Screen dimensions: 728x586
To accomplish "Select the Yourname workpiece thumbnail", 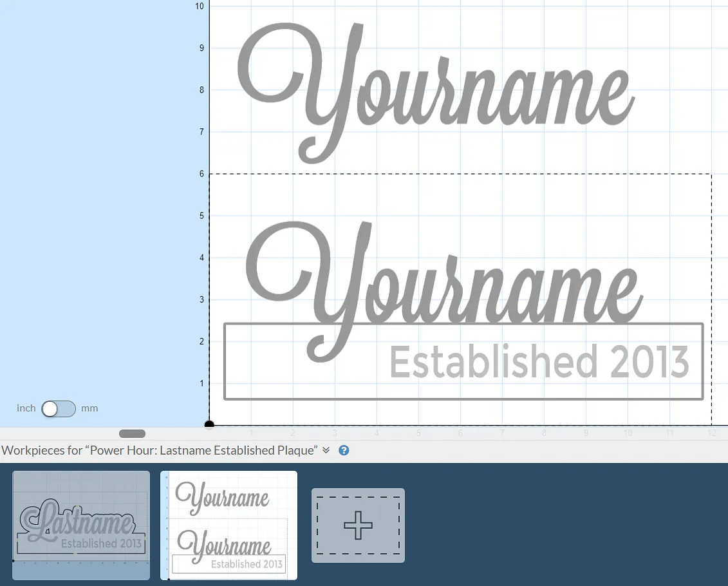I will point(229,525).
